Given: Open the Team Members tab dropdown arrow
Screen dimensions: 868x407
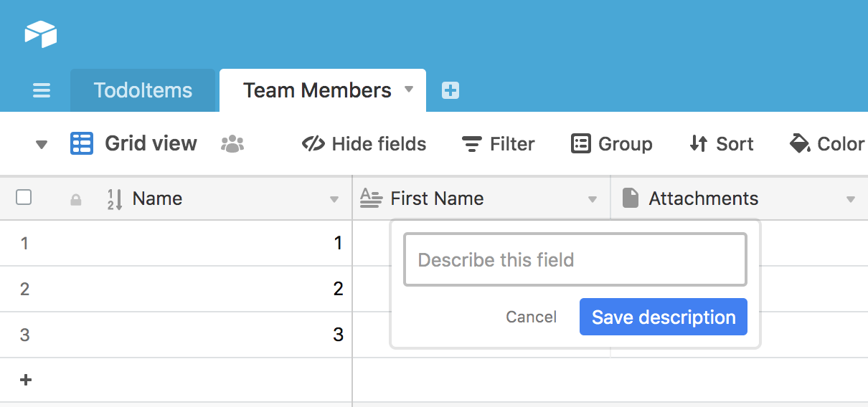Looking at the screenshot, I should (409, 90).
